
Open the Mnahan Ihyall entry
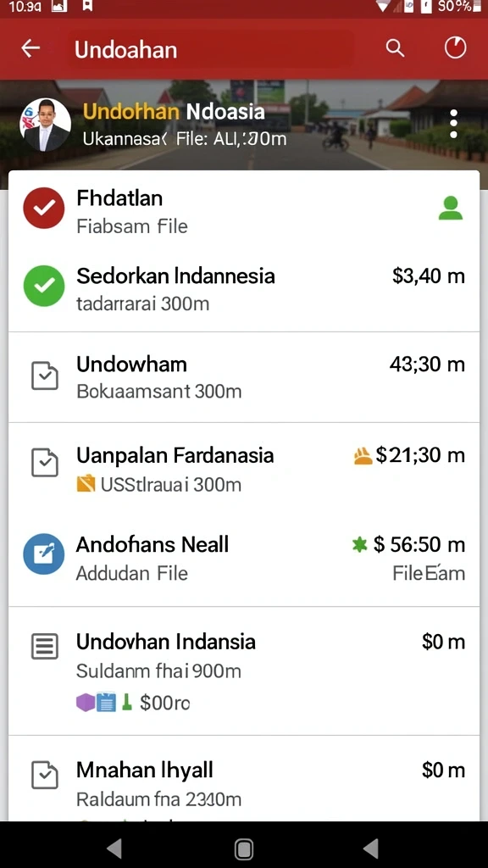click(x=243, y=779)
